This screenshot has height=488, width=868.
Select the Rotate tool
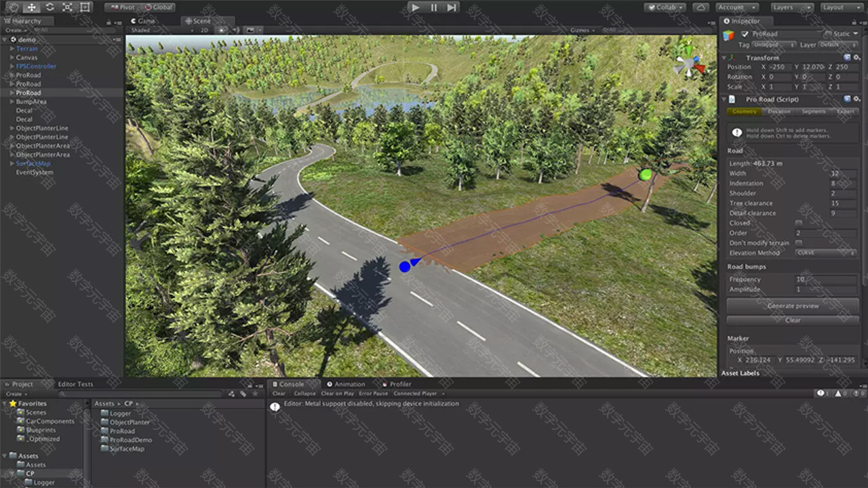click(50, 7)
